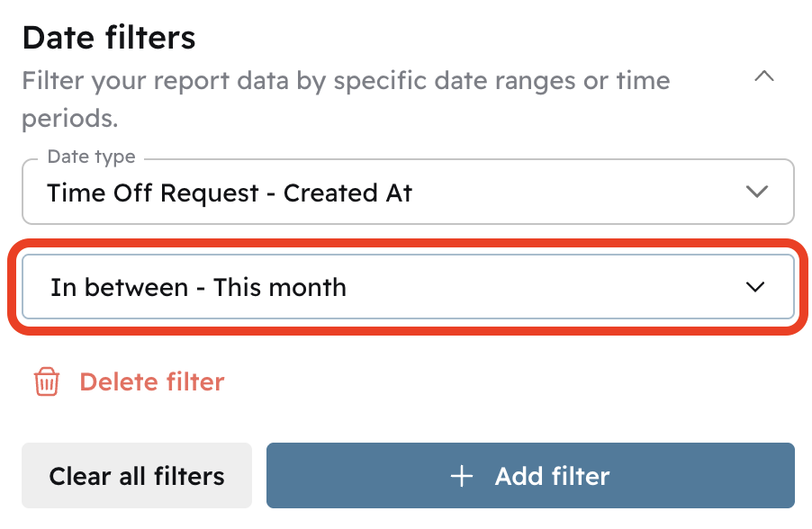Click the trash can icon
The image size is (812, 529).
point(46,381)
